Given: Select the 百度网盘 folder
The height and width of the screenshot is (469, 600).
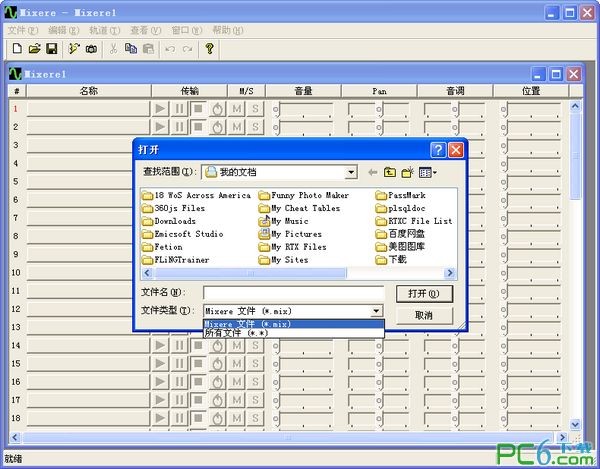Looking at the screenshot, I should point(400,234).
